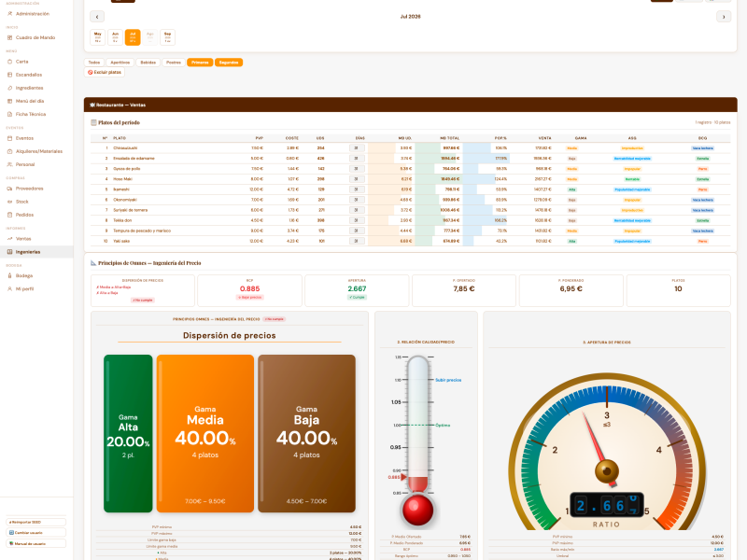Click the orange Gama Media card

click(x=205, y=433)
